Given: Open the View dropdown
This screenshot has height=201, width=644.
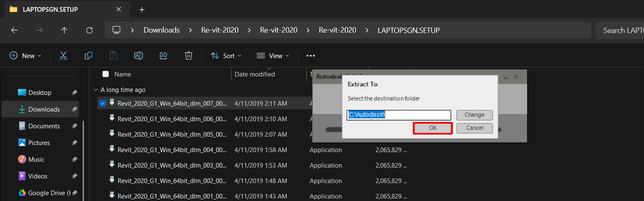Looking at the screenshot, I should click(x=273, y=56).
